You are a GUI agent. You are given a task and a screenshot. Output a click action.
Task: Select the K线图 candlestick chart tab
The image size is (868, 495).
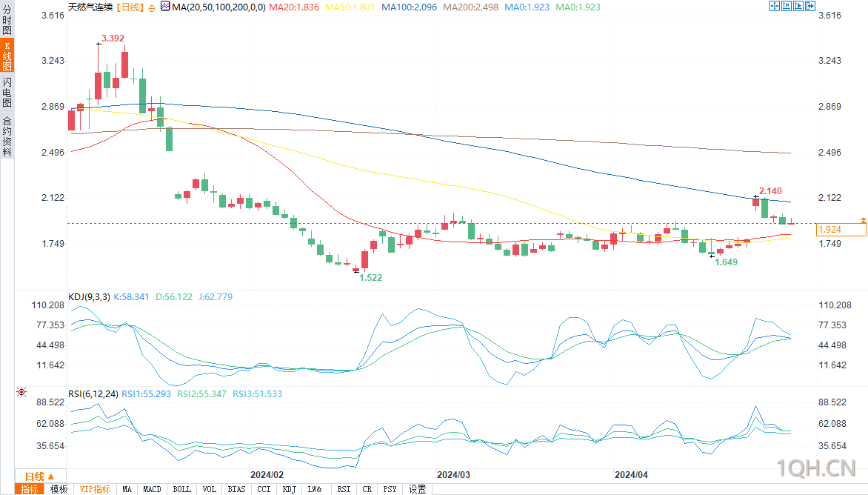(7, 56)
